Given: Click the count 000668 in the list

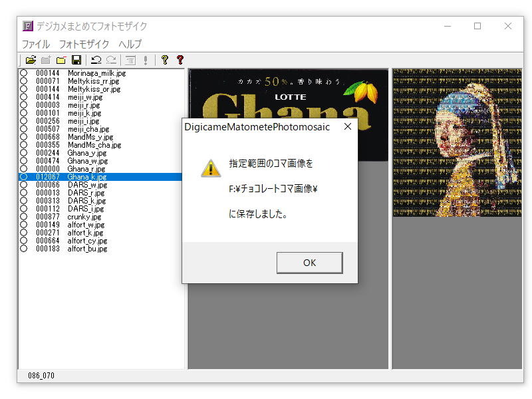Looking at the screenshot, I should point(48,137).
